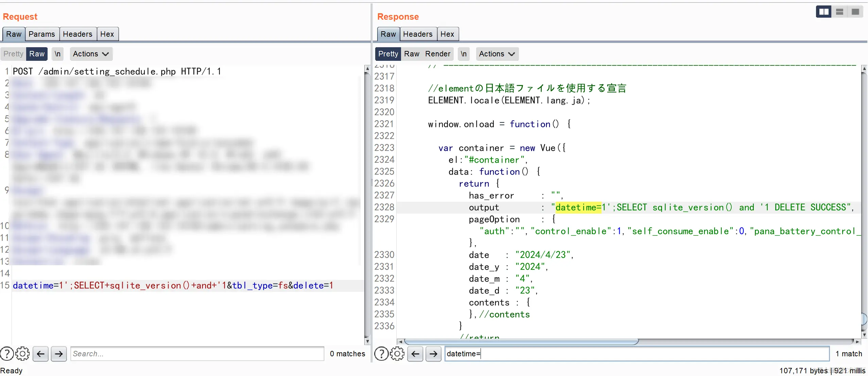Jump to next match in response
Screen dimensions: 868x376
click(433, 354)
